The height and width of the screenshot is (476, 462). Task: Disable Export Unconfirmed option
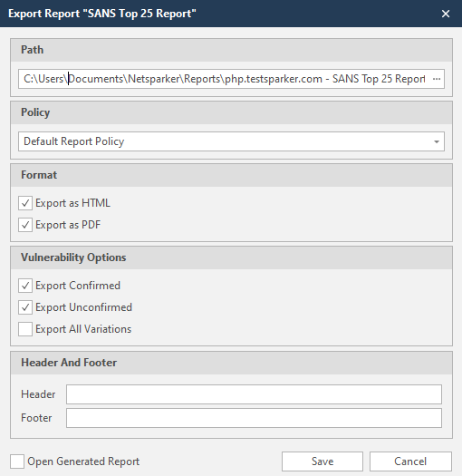click(25, 307)
